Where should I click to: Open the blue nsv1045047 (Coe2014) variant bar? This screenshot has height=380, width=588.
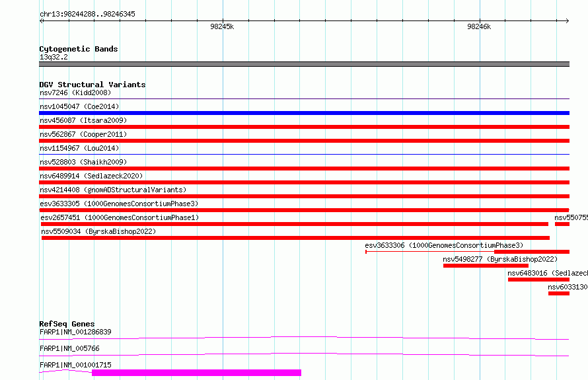coord(304,113)
